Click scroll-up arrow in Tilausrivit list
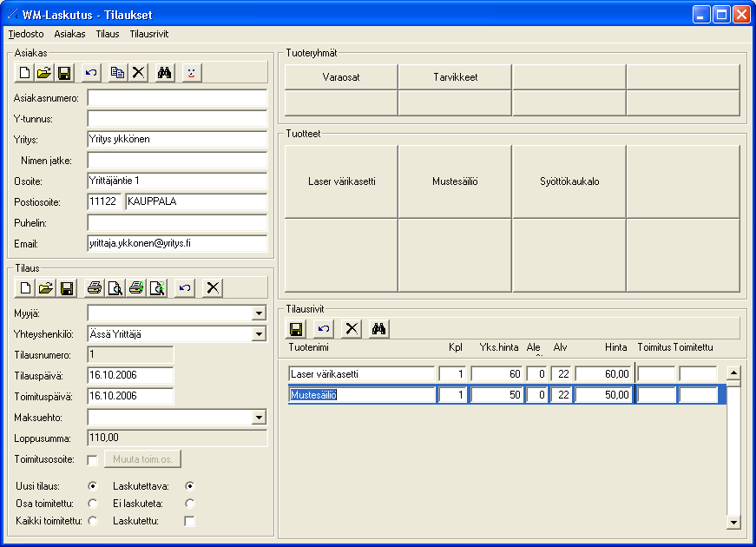756x547 pixels. (x=733, y=372)
